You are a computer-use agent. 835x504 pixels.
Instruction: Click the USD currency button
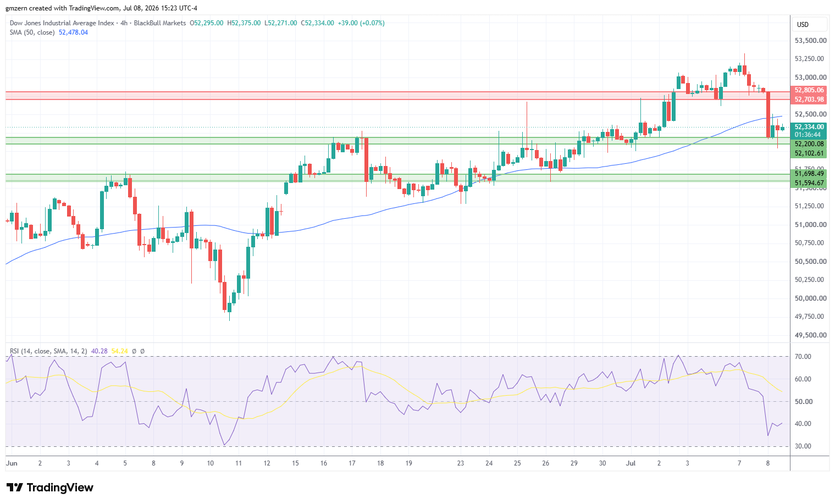[x=809, y=24]
